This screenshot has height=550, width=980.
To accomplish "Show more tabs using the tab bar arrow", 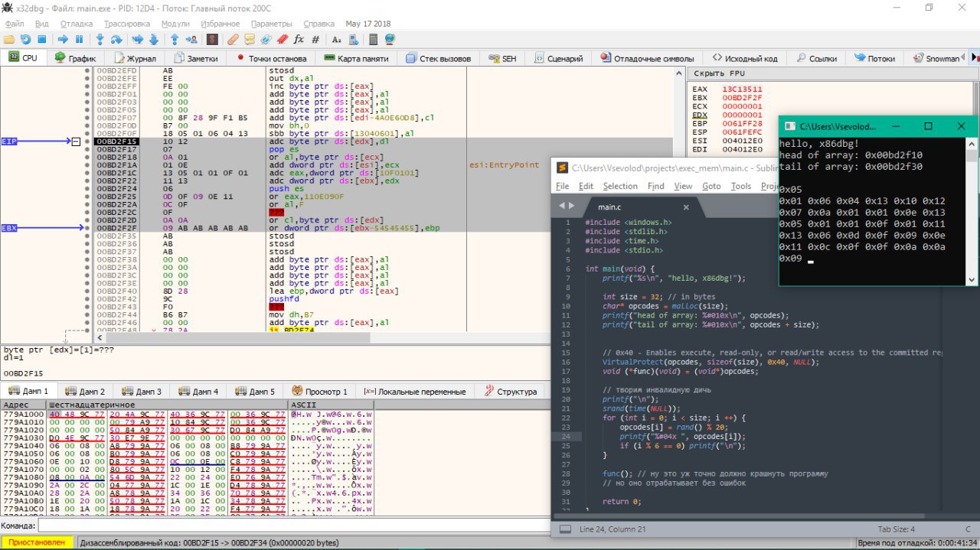I will click(974, 58).
